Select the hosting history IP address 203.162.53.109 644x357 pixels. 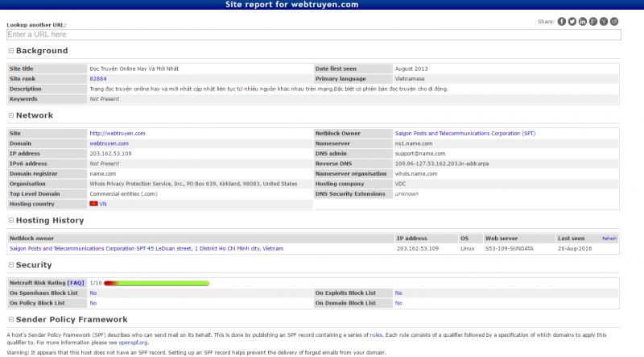click(417, 248)
